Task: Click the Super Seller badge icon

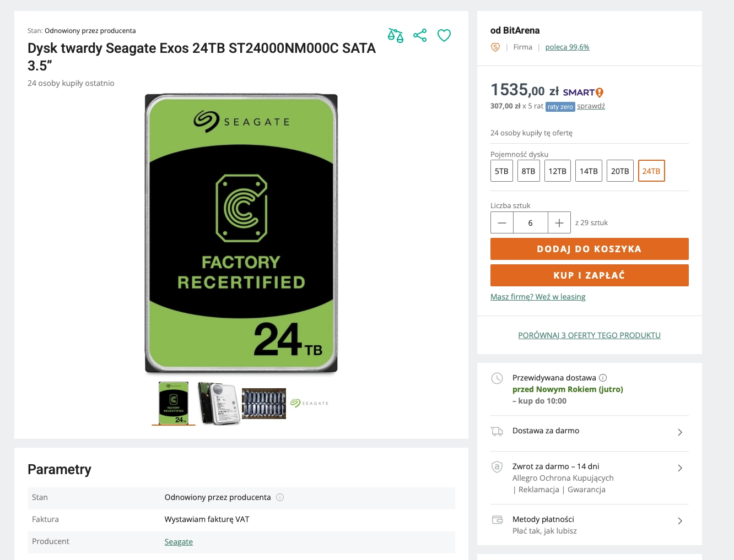Action: click(x=495, y=47)
